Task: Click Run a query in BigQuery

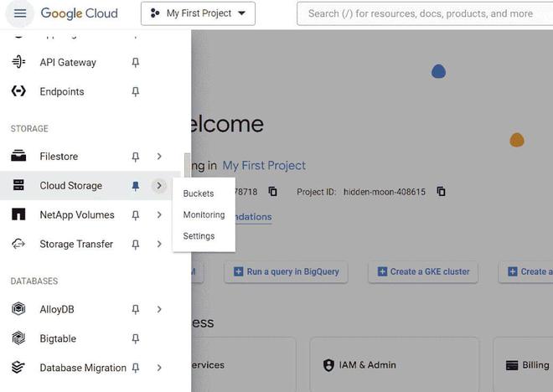Action: tap(286, 271)
